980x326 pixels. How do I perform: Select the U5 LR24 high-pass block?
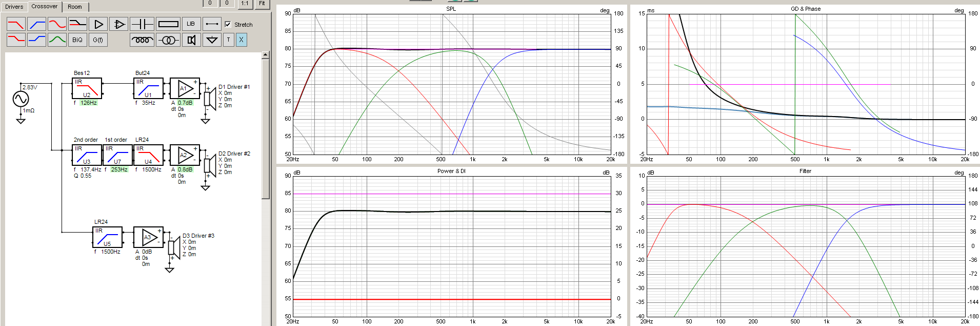click(107, 237)
